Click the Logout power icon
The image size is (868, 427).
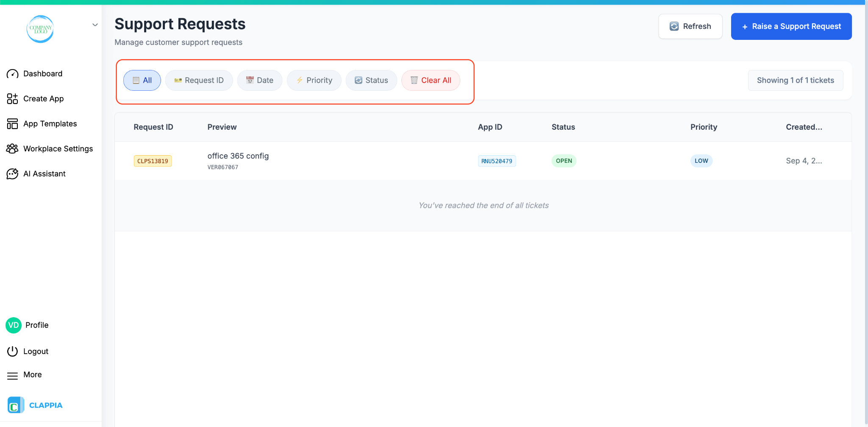click(x=12, y=351)
